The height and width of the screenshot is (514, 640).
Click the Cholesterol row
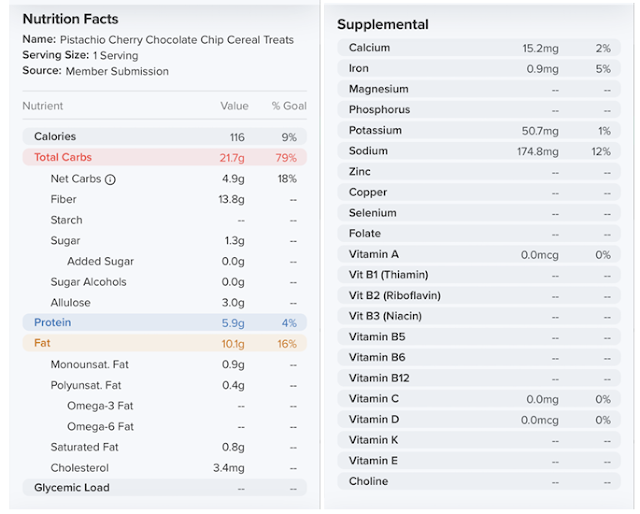tap(165, 467)
